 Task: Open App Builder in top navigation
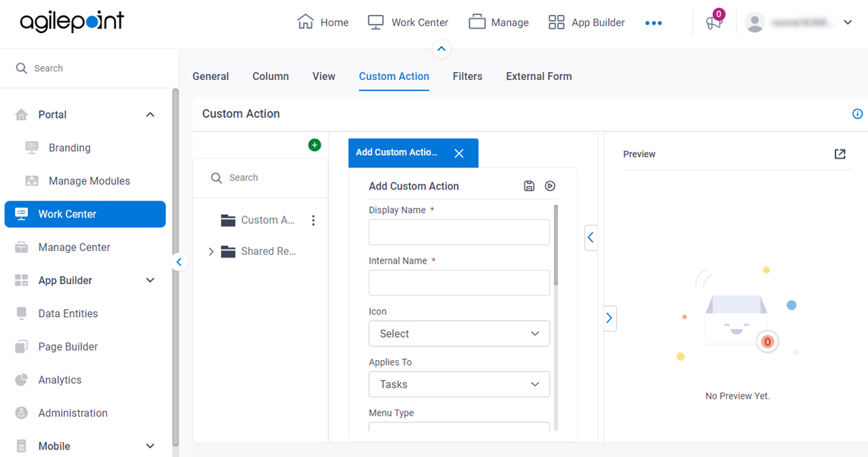coord(587,22)
